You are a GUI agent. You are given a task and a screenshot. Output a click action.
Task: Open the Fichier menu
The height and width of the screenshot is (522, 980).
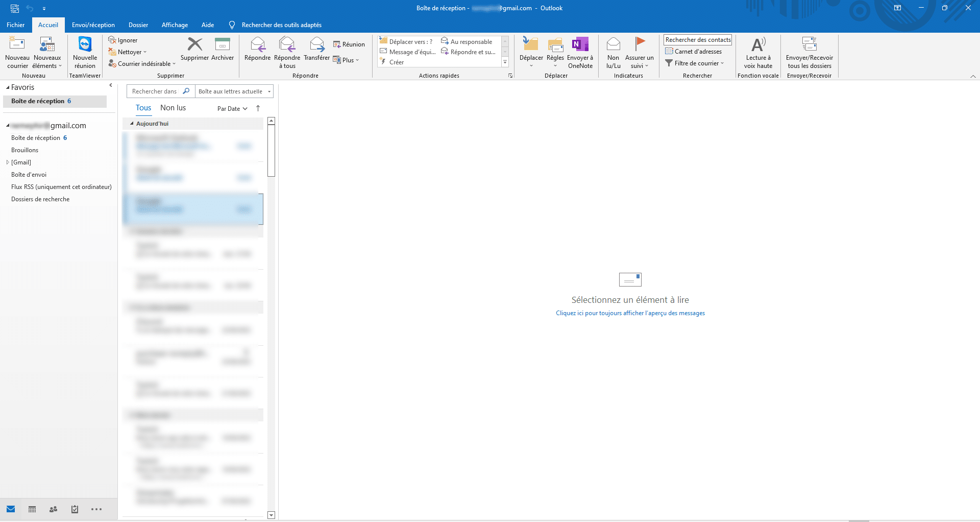(x=16, y=25)
